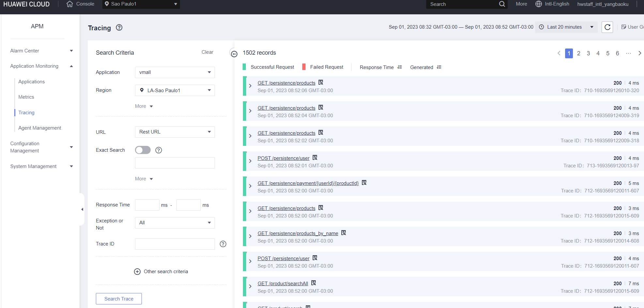
Task: Open trace detail icon for POST /persistence/user
Action: tap(315, 158)
